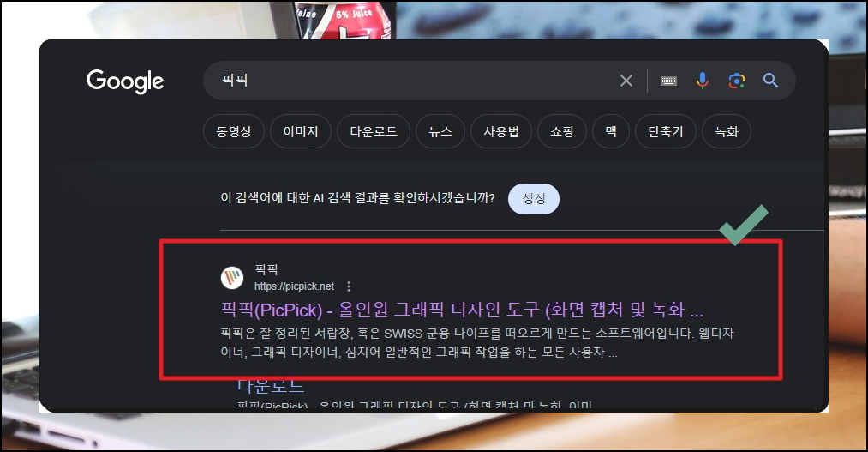The image size is (868, 452).
Task: Click the Google logo
Action: click(125, 81)
